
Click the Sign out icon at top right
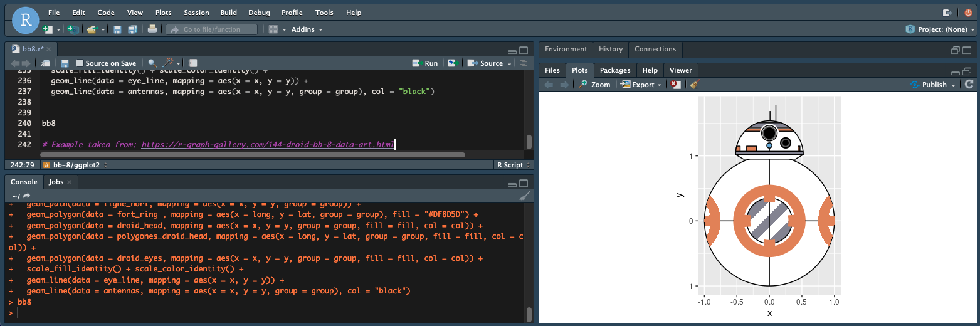pos(947,13)
